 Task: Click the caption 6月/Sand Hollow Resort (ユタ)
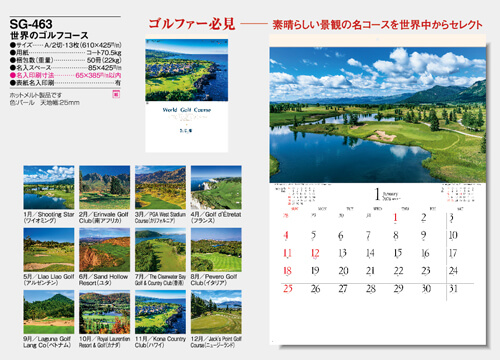point(104,280)
